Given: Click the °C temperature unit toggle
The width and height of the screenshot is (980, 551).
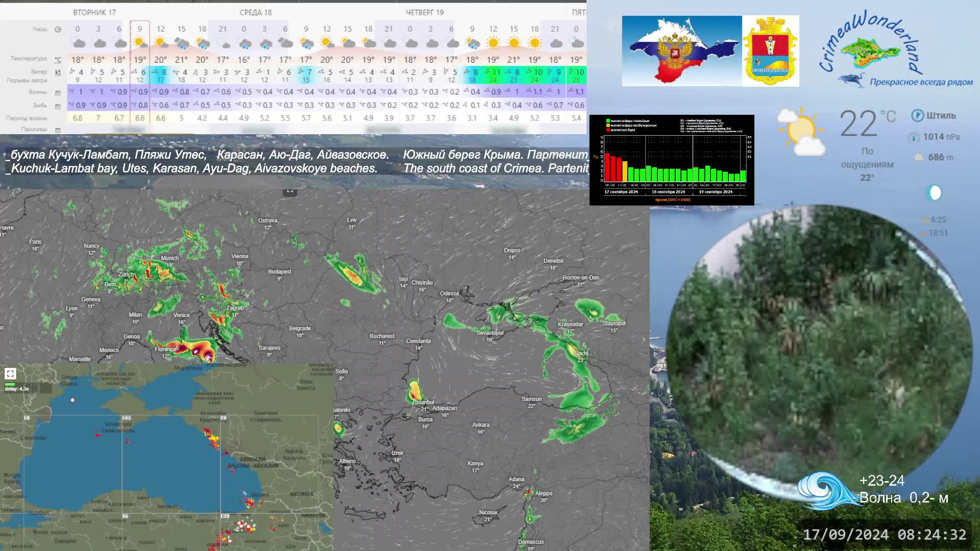Looking at the screenshot, I should pyautogui.click(x=58, y=59).
